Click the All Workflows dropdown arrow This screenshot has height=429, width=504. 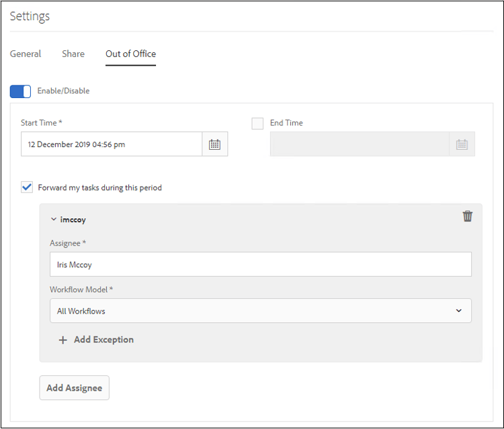459,311
